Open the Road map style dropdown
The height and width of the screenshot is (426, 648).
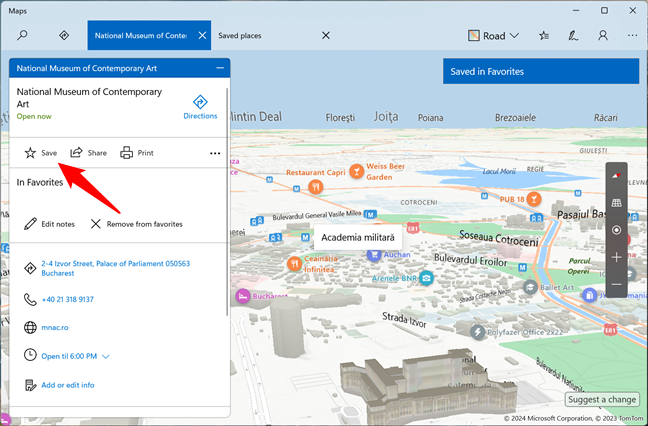pyautogui.click(x=493, y=36)
